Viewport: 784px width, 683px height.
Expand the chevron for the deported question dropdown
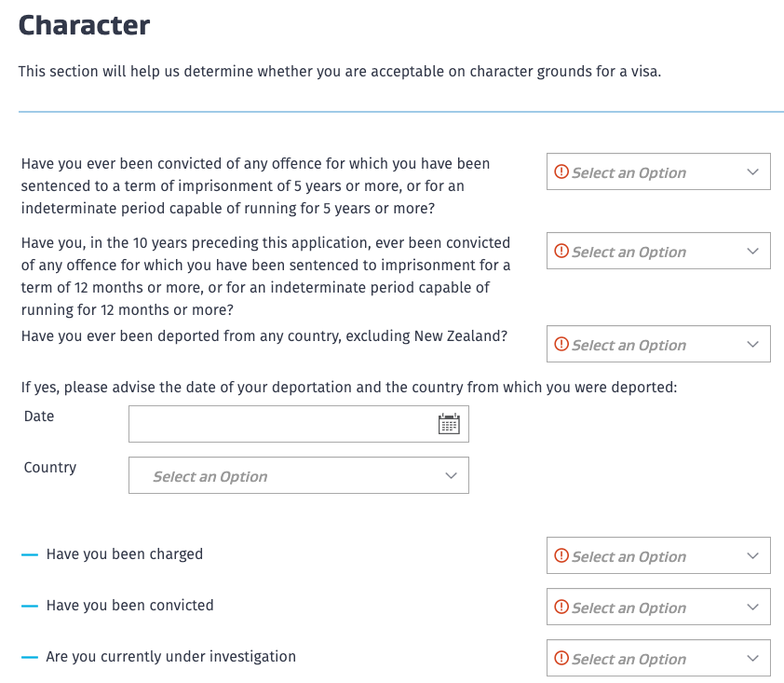[x=753, y=345]
